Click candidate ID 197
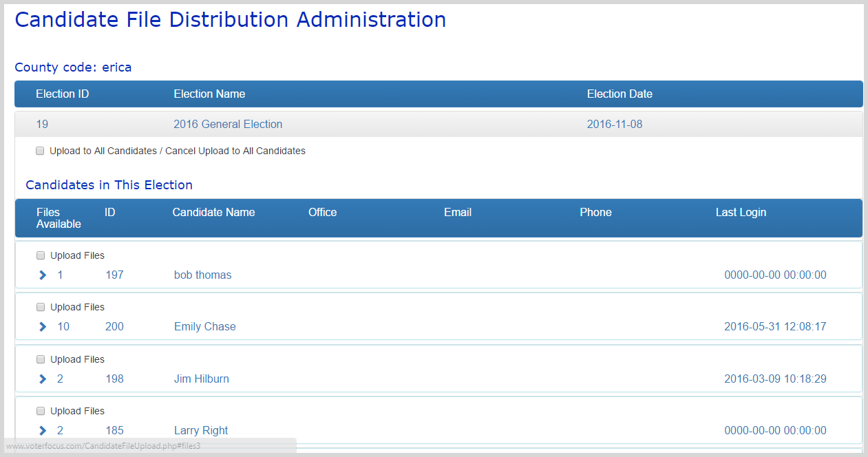Screen dimensions: 868x457 point(114,275)
